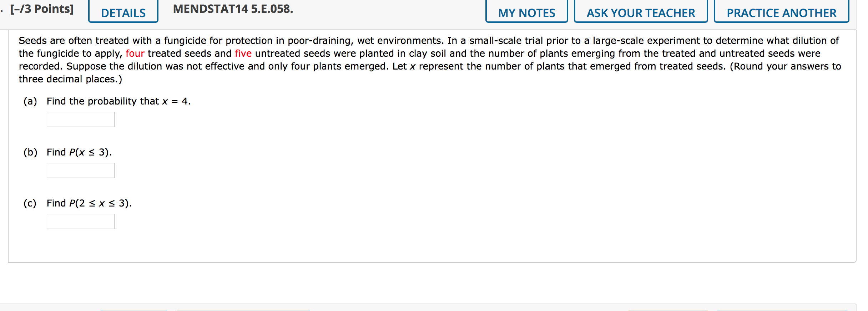Click the Find P(2 ≤ x ≤ 3) label
Image resolution: width=868 pixels, height=311 pixels.
point(89,203)
